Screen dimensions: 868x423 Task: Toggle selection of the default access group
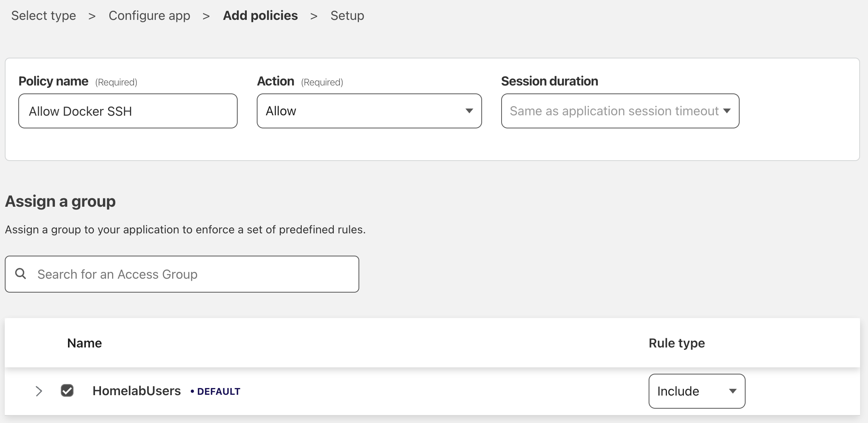point(67,391)
